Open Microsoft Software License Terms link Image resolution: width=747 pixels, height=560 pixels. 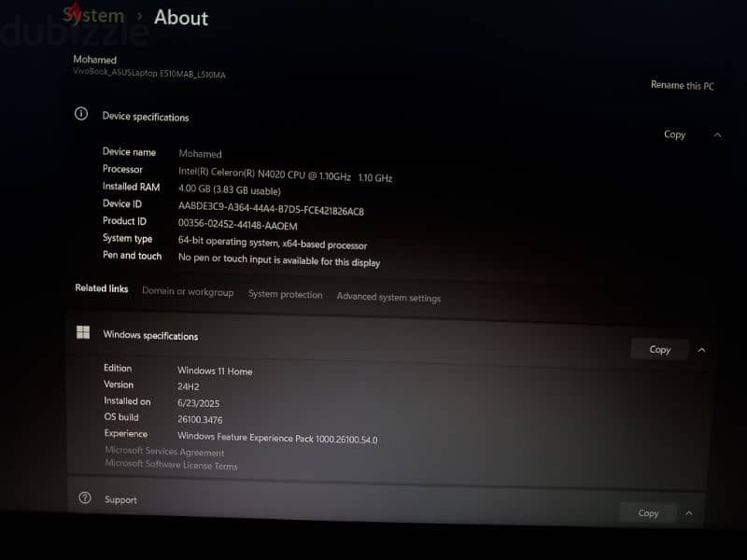tap(171, 464)
